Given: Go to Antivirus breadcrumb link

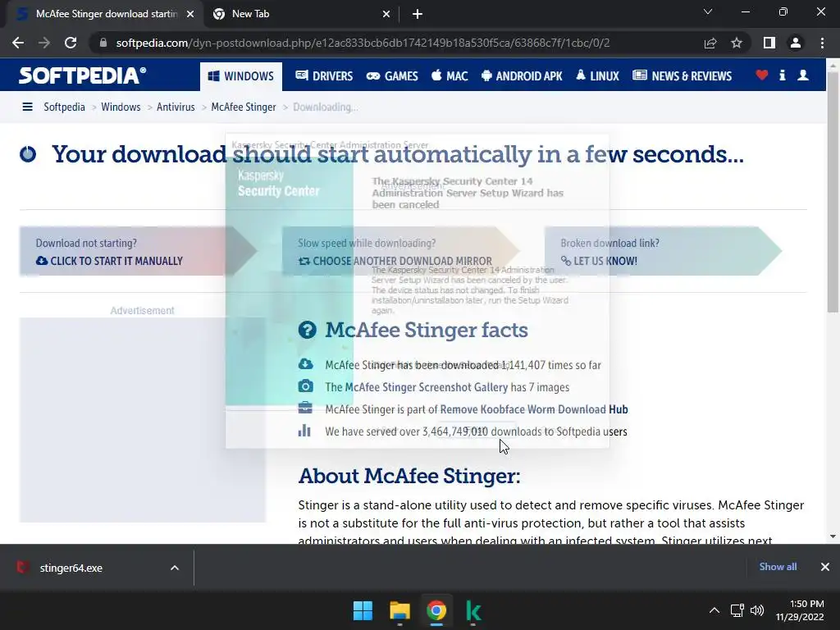Looking at the screenshot, I should [x=176, y=107].
